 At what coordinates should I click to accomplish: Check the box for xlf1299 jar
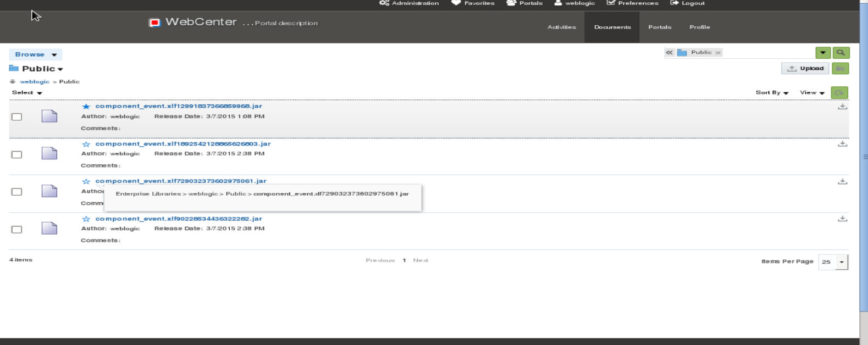[17, 117]
